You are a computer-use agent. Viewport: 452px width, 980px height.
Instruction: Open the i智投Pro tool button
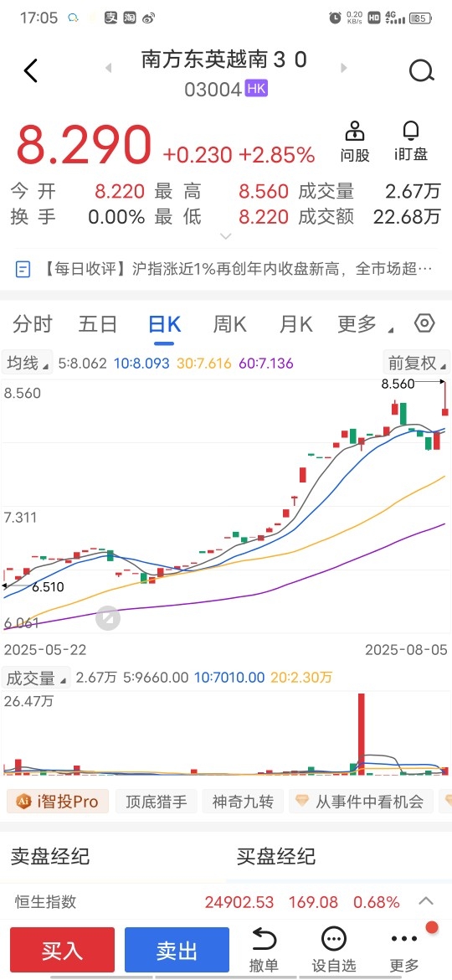click(58, 802)
